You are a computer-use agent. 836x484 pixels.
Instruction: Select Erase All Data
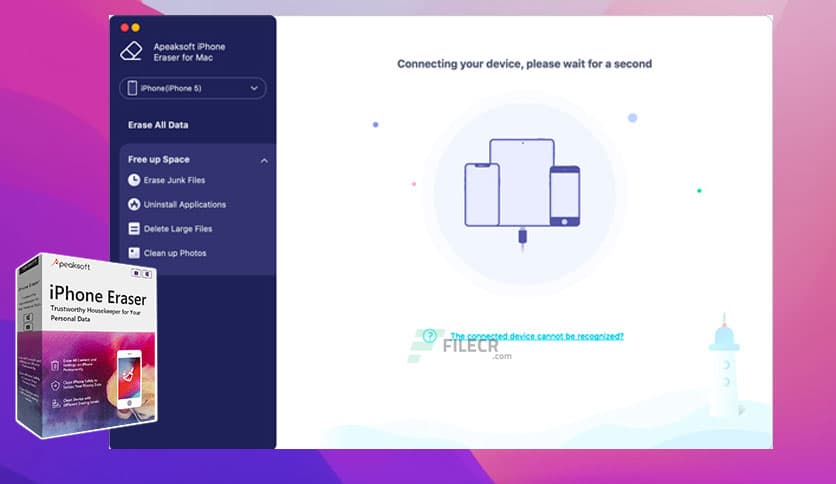[158, 125]
